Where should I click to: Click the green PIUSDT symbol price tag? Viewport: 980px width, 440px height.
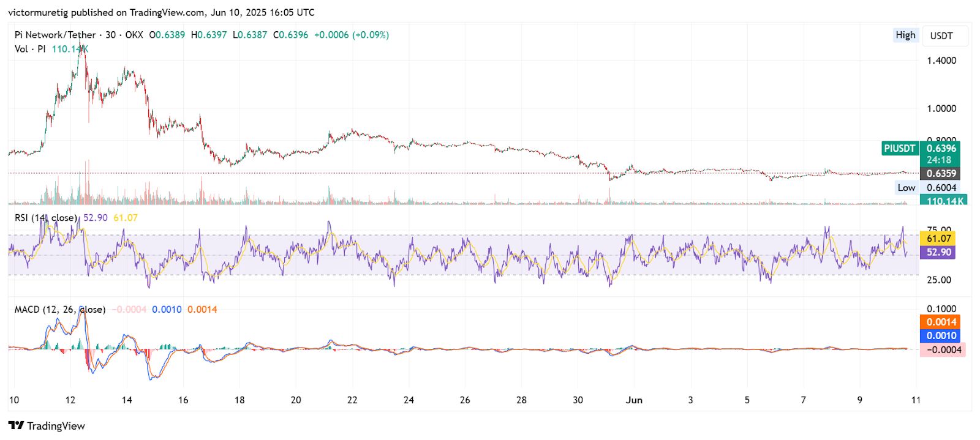(x=900, y=148)
